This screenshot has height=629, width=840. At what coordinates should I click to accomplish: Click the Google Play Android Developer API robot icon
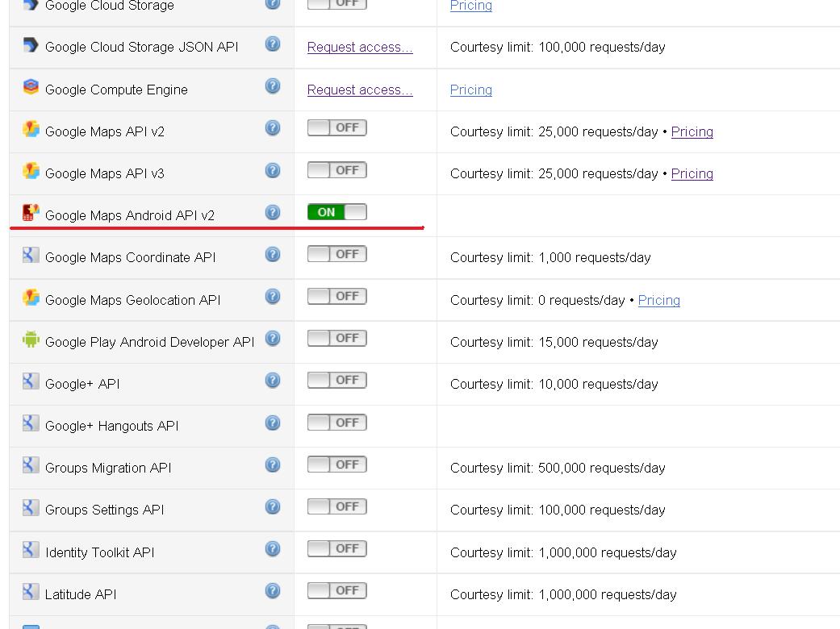29,339
